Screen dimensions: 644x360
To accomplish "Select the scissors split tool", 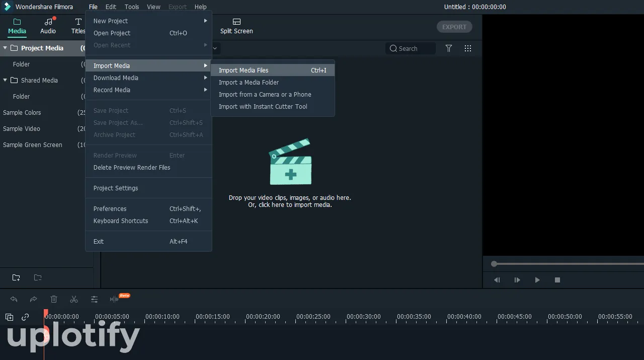I will point(74,299).
